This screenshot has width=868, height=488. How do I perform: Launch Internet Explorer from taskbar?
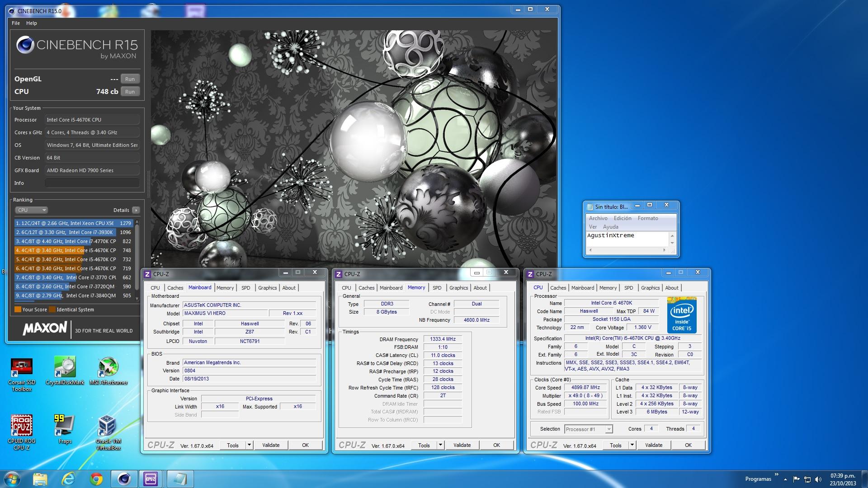point(68,479)
